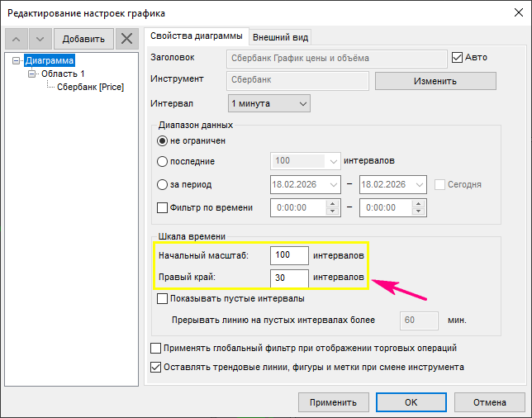Click the Добавить button
This screenshot has width=532, height=418.
point(83,39)
